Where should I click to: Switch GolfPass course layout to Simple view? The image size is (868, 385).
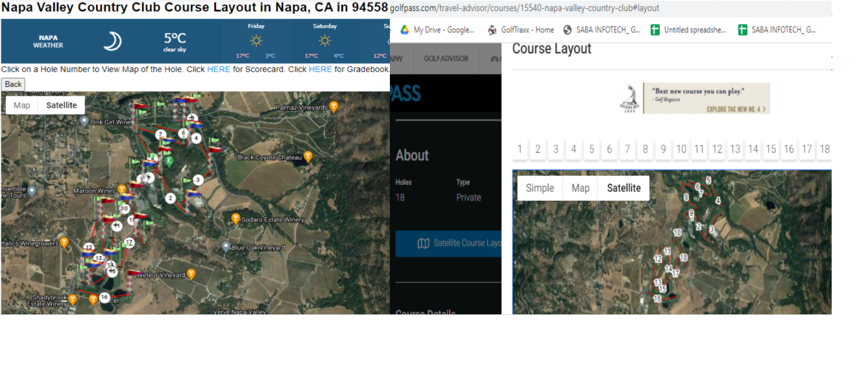point(540,188)
